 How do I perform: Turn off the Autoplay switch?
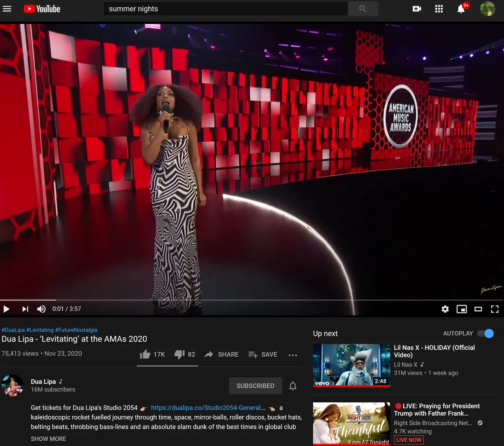click(x=485, y=333)
